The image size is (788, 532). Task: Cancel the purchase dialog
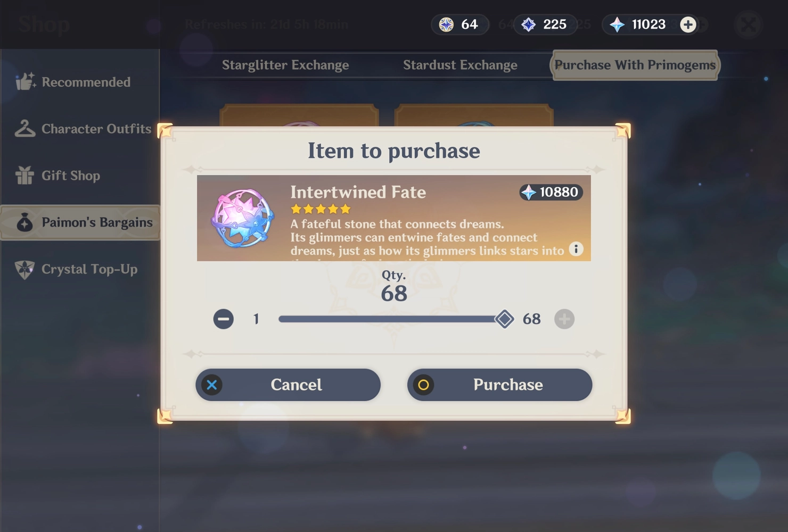pos(288,385)
